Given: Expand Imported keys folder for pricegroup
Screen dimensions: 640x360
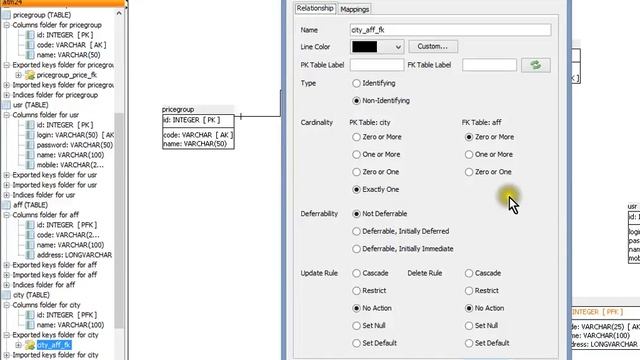Looking at the screenshot, I should [7, 85].
